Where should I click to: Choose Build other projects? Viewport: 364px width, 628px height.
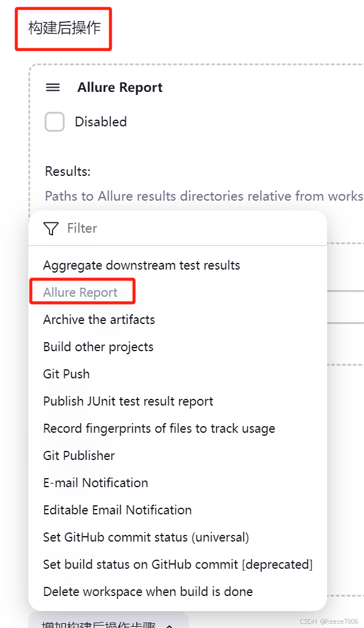[98, 347]
